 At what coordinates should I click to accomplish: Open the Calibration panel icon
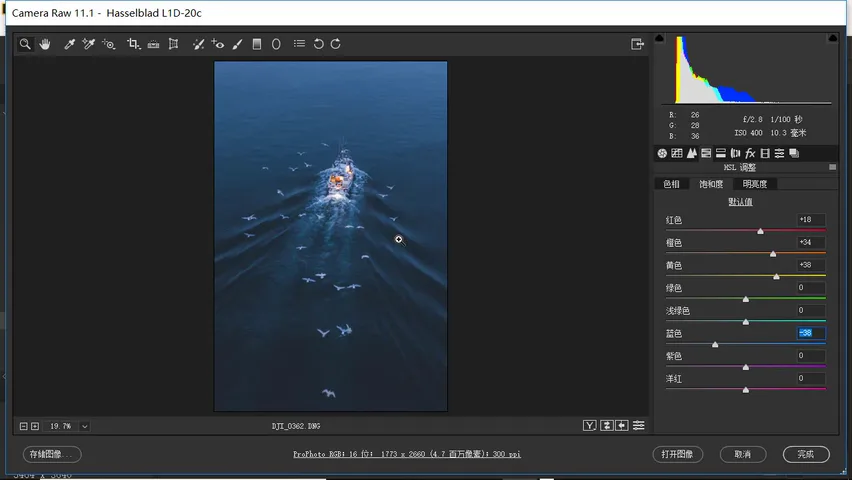tap(765, 153)
